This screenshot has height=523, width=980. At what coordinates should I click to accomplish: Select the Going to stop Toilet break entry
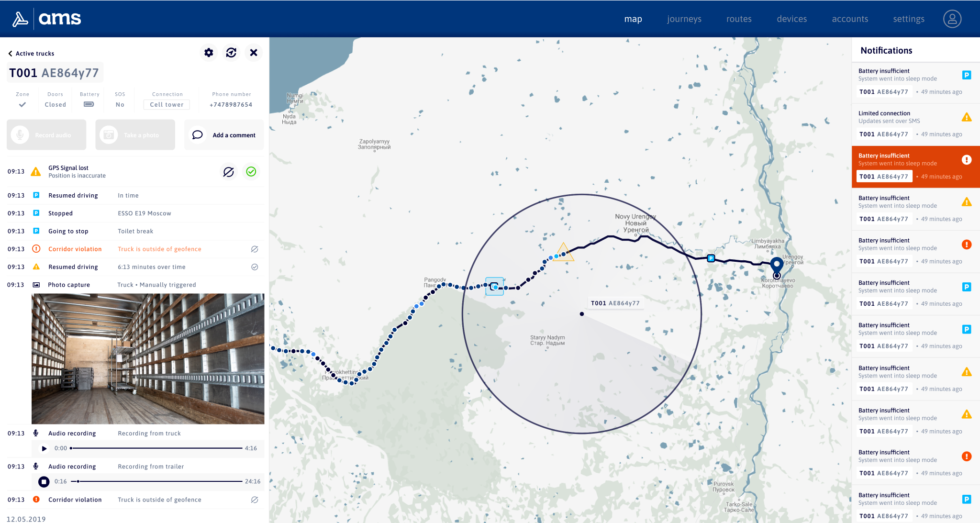click(135, 231)
